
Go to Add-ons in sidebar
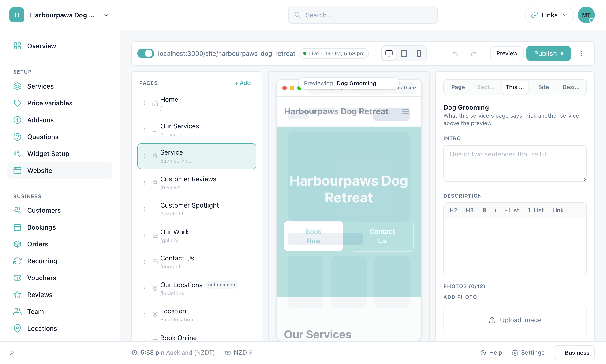(x=60, y=120)
